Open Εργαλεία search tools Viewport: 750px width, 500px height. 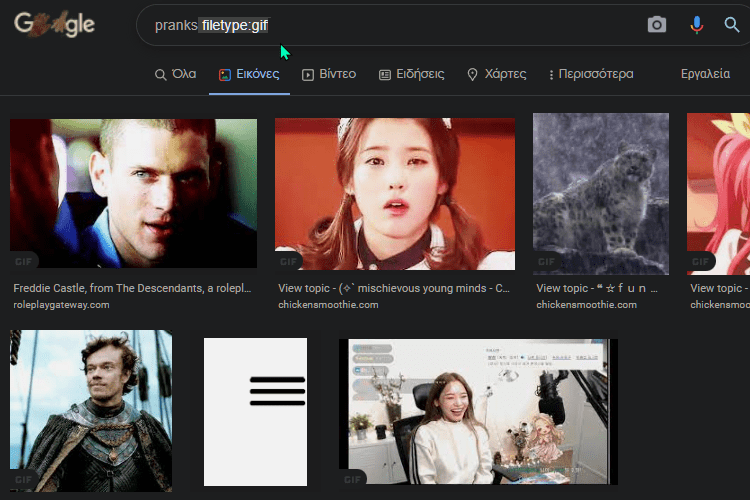705,74
